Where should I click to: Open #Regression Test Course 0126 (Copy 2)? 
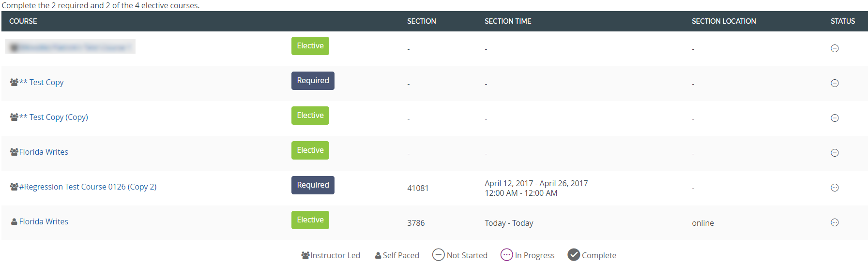coord(88,187)
